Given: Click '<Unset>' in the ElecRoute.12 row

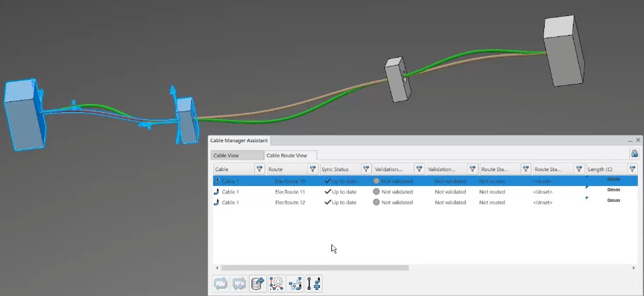Looking at the screenshot, I should pos(543,203).
